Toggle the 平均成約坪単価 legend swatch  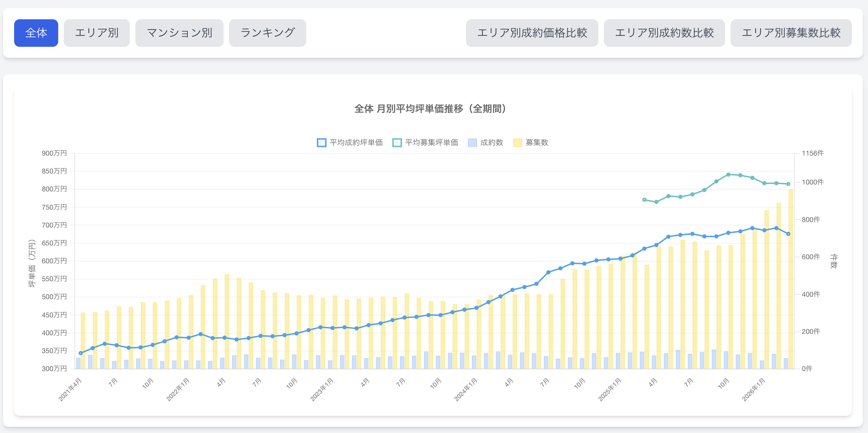pyautogui.click(x=321, y=142)
